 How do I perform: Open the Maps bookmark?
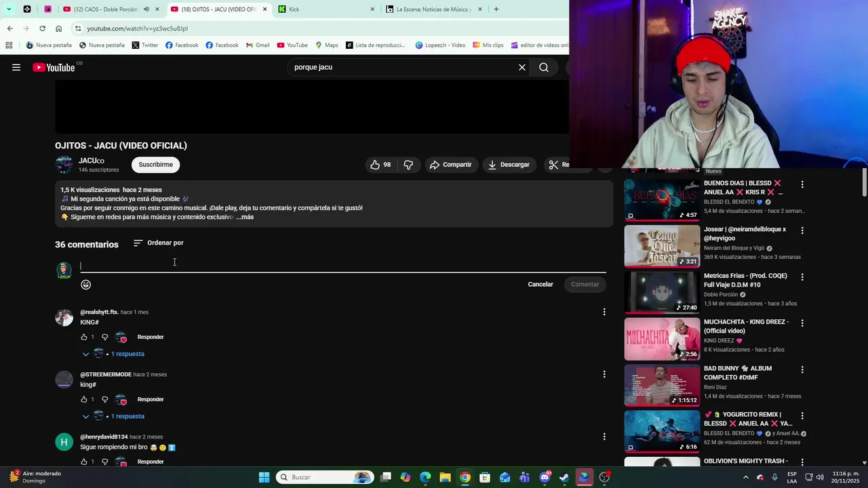(x=326, y=45)
